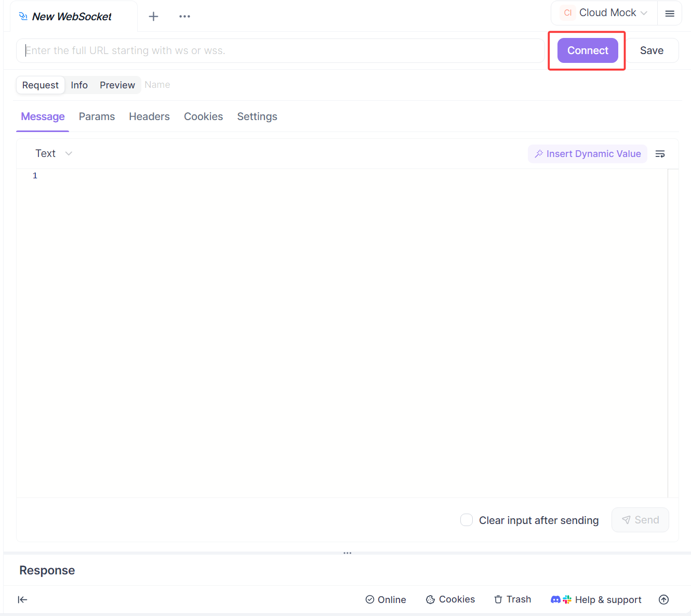Switch to the Headers tab
Image resolution: width=691 pixels, height=616 pixels.
(149, 116)
